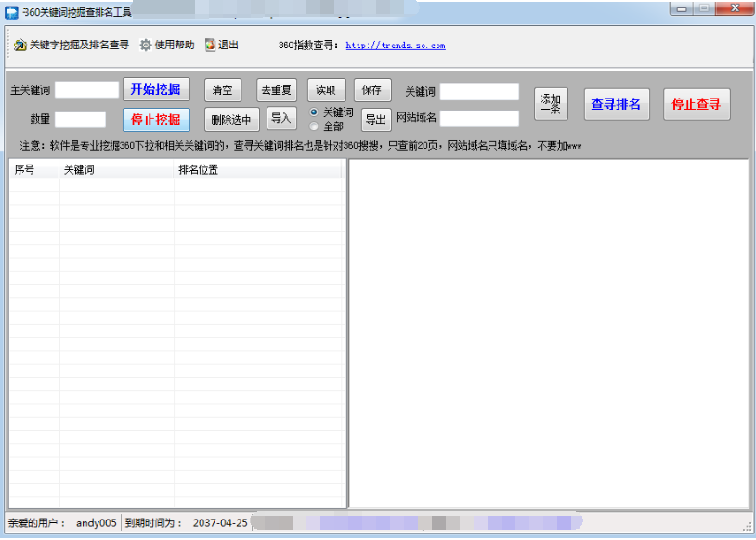Import keywords with 导入 button
Screen dimensions: 756x540
281,118
